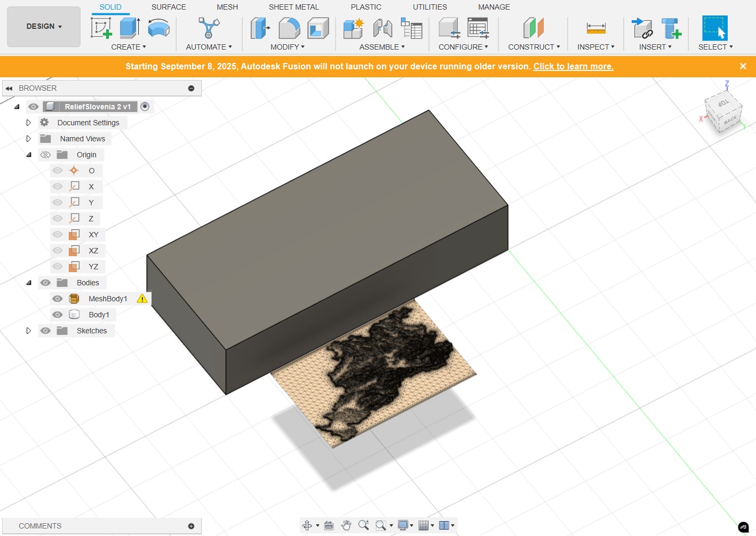The height and width of the screenshot is (536, 756).
Task: Expand the Sketches folder node
Action: (x=29, y=331)
